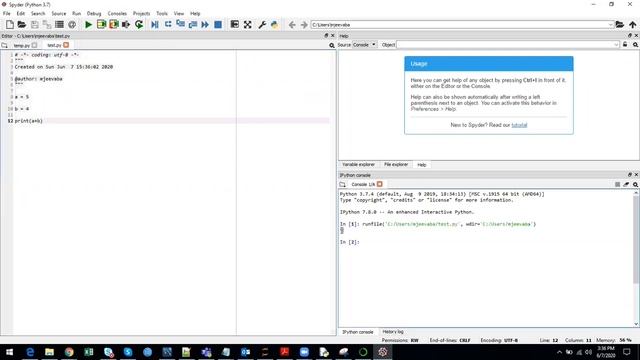The width and height of the screenshot is (640, 360).
Task: Open the Debug menu
Action: point(94,13)
